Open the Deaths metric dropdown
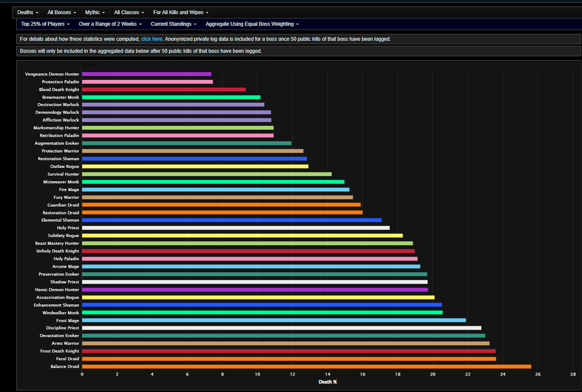Screen dimensions: 582x392 pyautogui.click(x=29, y=12)
